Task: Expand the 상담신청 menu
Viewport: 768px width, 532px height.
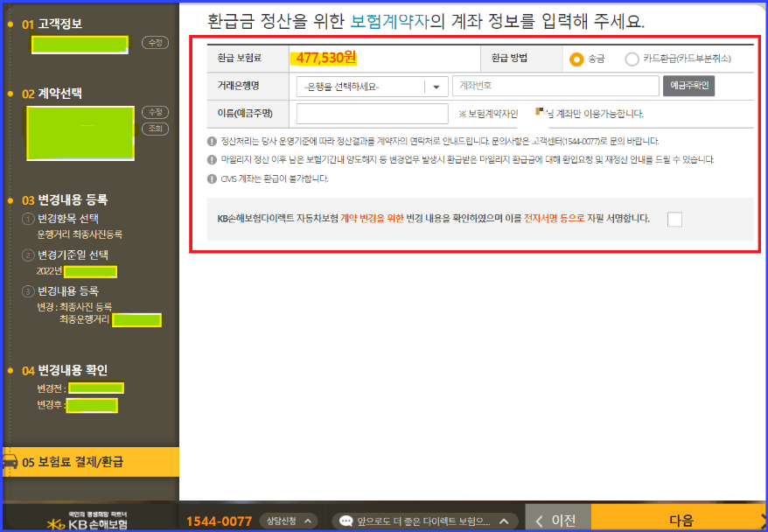Action: click(289, 521)
